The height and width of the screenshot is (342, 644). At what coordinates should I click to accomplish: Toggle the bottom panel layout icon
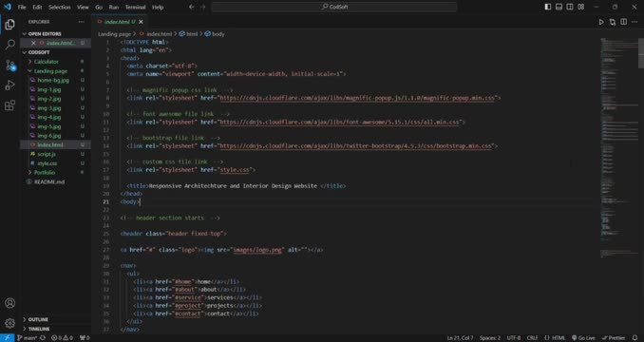tap(559, 7)
